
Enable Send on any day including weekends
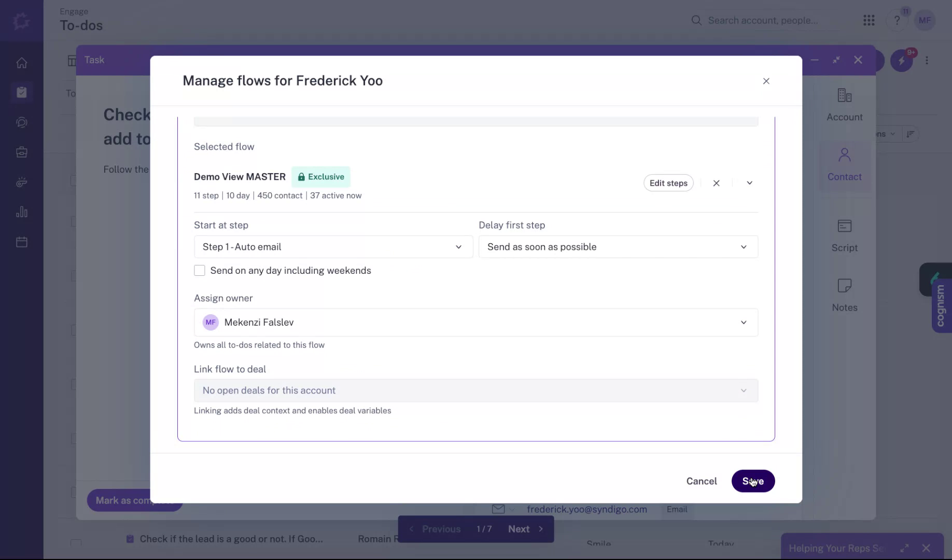pos(200,271)
